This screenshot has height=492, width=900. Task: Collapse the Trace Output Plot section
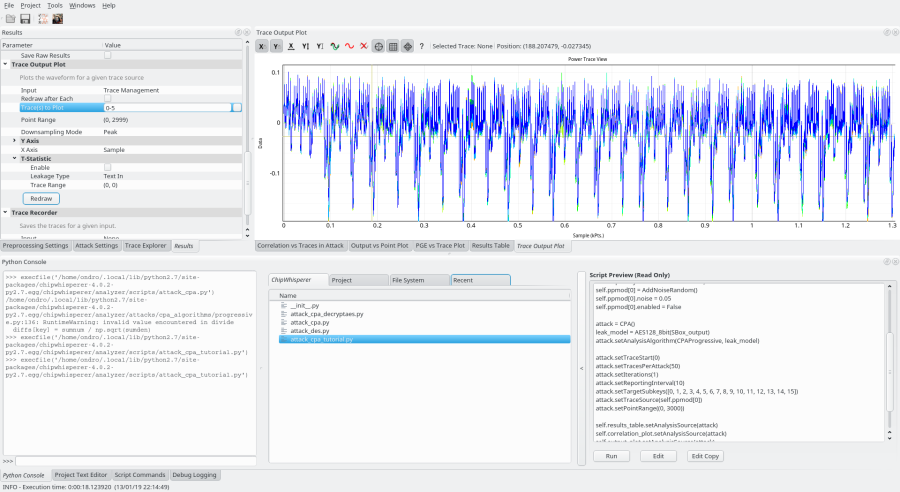(5, 64)
